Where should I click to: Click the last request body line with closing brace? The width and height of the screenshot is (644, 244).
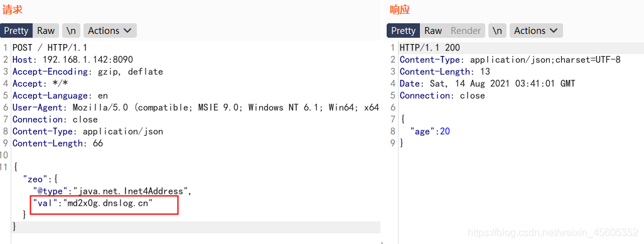tap(195, 227)
